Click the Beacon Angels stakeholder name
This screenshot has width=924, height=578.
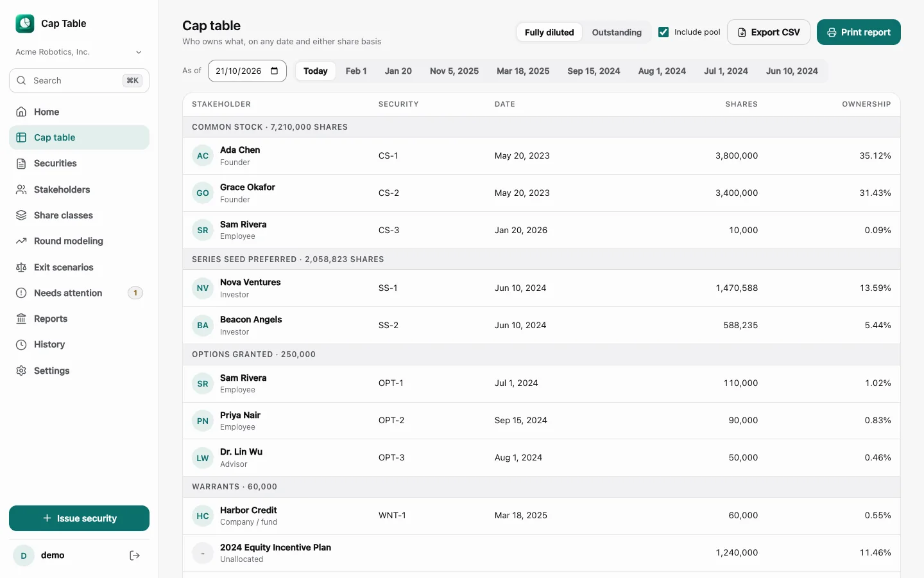coord(251,319)
